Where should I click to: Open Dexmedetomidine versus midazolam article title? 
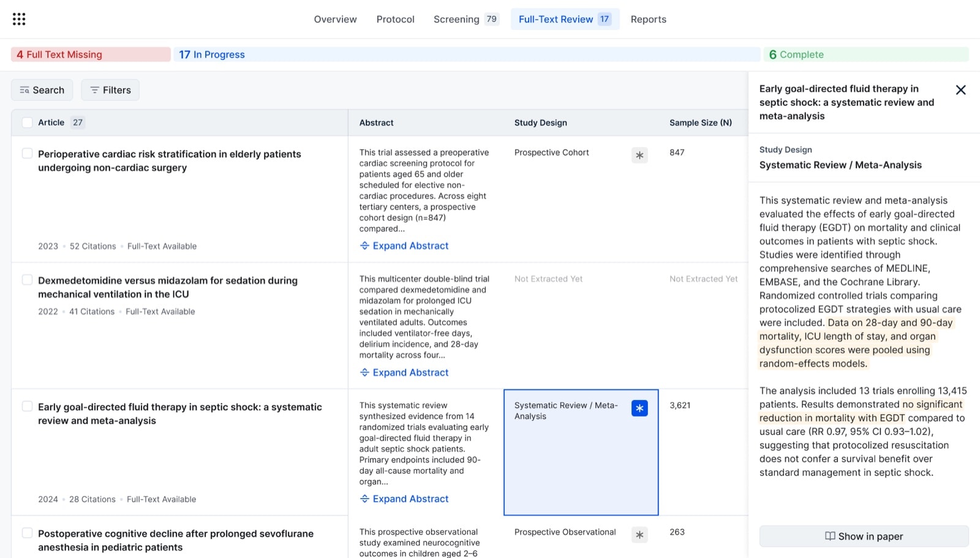click(x=168, y=287)
